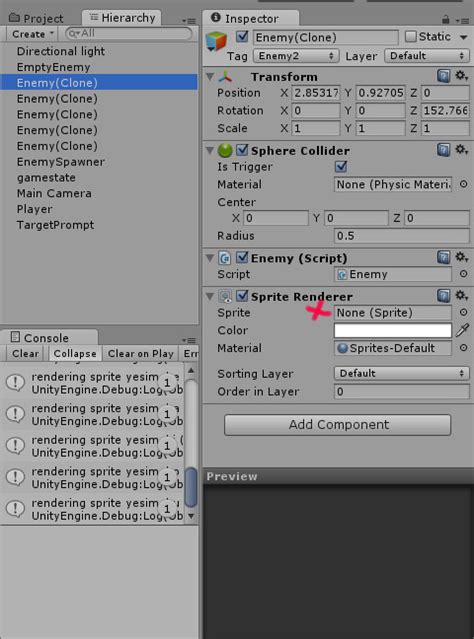Click the Hierarchy search magnifier icon
The image size is (474, 639).
pyautogui.click(x=74, y=34)
